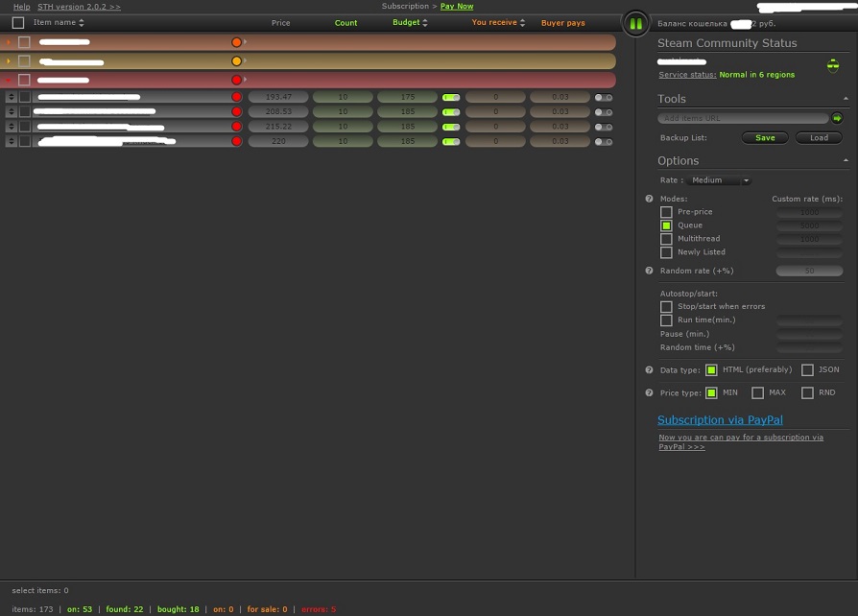Open the Service status link
This screenshot has height=616, width=858.
pyautogui.click(x=687, y=75)
